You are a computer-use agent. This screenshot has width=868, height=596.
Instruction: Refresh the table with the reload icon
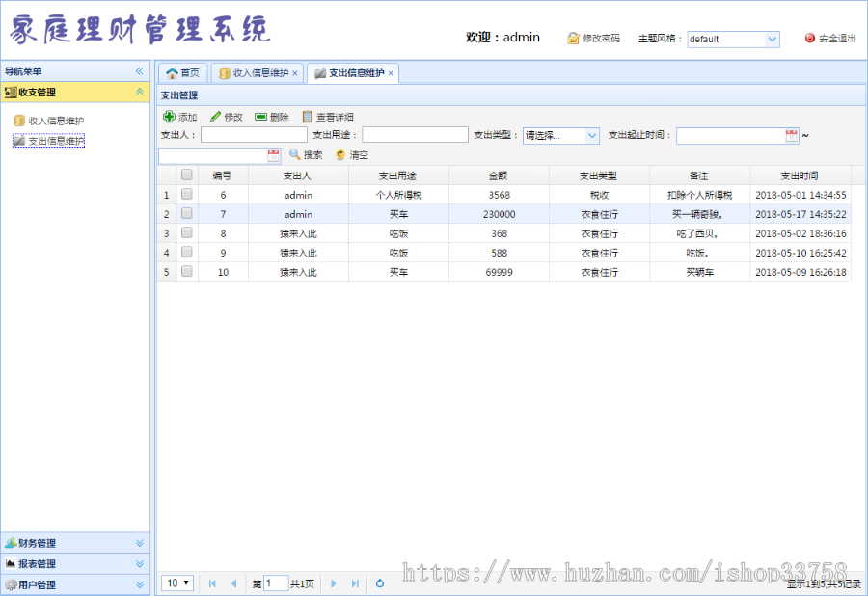point(381,582)
